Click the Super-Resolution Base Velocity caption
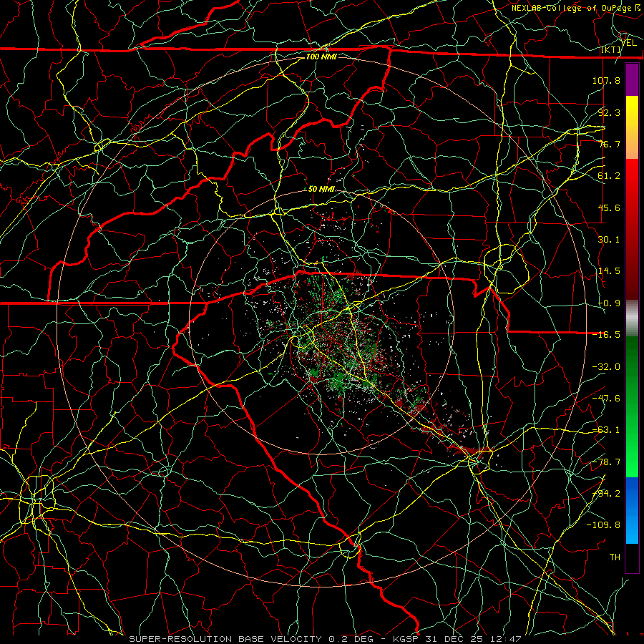The image size is (644, 644). click(x=326, y=639)
